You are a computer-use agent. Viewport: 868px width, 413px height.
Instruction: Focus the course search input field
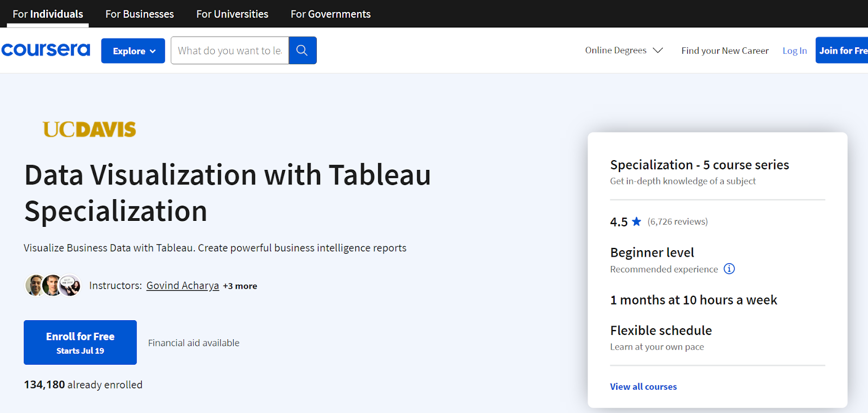pyautogui.click(x=230, y=50)
